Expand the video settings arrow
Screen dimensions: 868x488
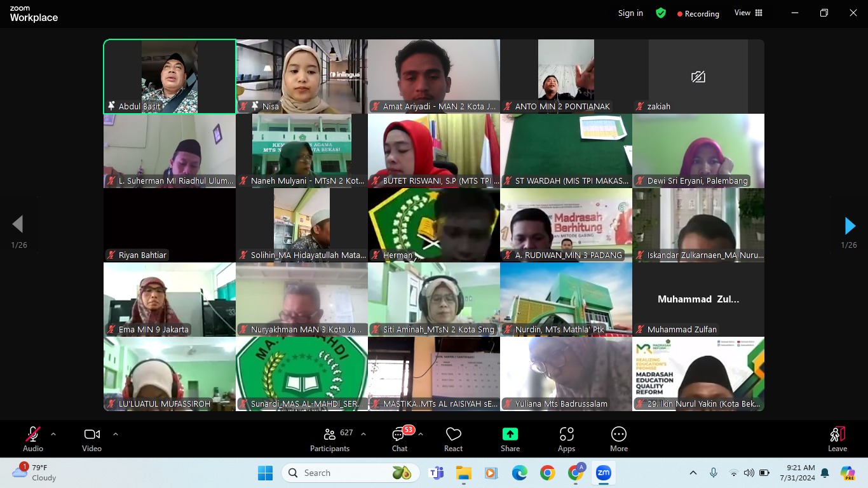click(x=115, y=434)
